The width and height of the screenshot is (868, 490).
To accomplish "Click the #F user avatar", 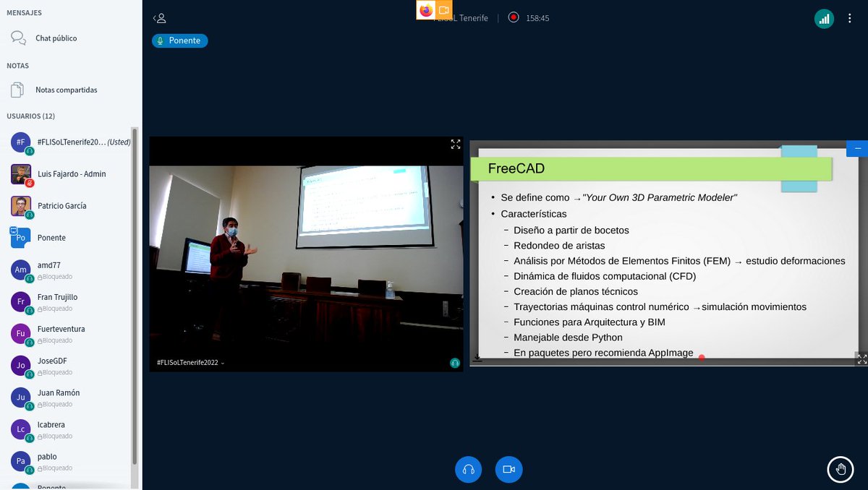I will tap(21, 142).
